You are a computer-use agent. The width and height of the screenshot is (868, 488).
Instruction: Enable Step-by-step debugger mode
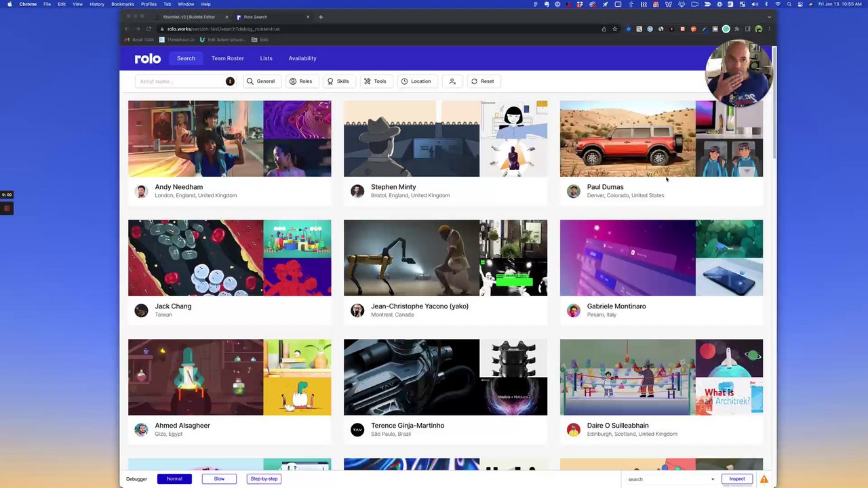click(x=264, y=479)
